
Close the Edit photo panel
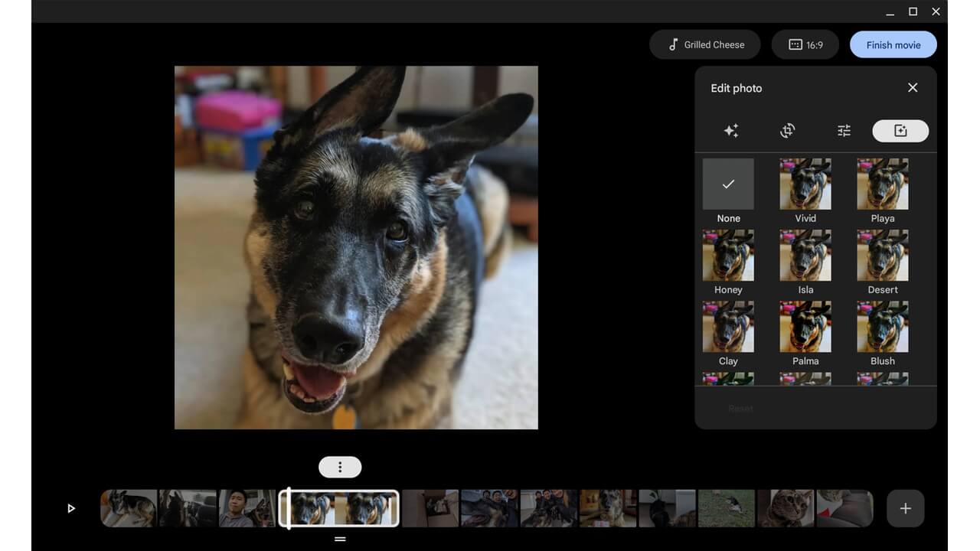pyautogui.click(x=912, y=87)
